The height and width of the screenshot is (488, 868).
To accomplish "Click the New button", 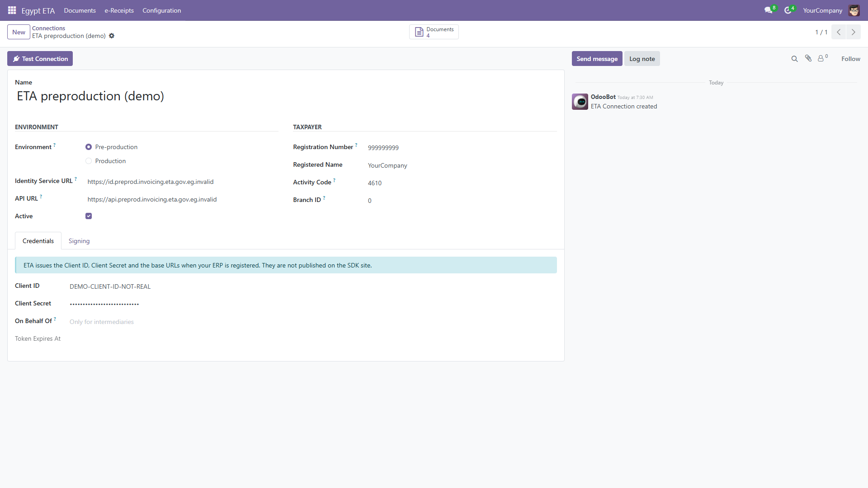I will (x=19, y=32).
